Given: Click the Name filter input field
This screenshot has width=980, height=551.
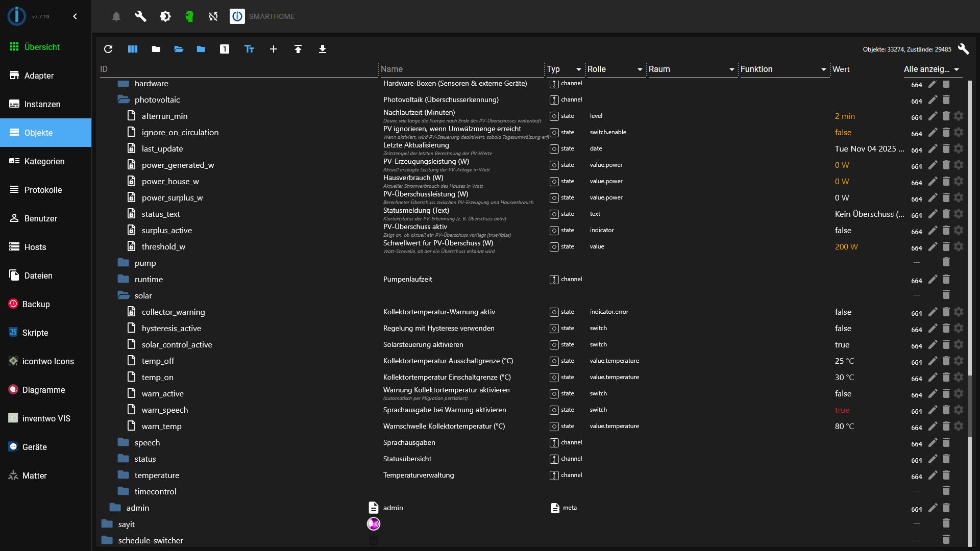Looking at the screenshot, I should click(x=459, y=69).
